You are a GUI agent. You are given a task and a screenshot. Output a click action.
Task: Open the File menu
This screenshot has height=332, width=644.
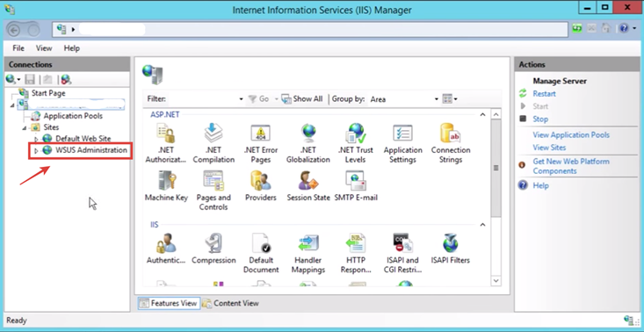pyautogui.click(x=18, y=48)
